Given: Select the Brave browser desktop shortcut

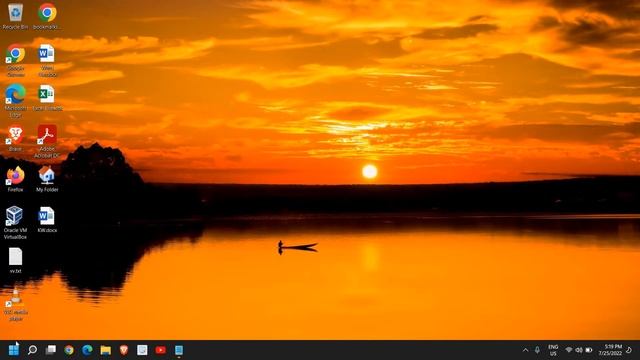Looking at the screenshot, I should [x=15, y=139].
